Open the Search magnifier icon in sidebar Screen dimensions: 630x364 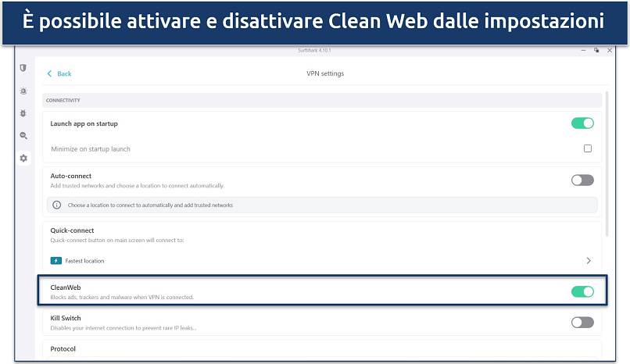pos(23,136)
